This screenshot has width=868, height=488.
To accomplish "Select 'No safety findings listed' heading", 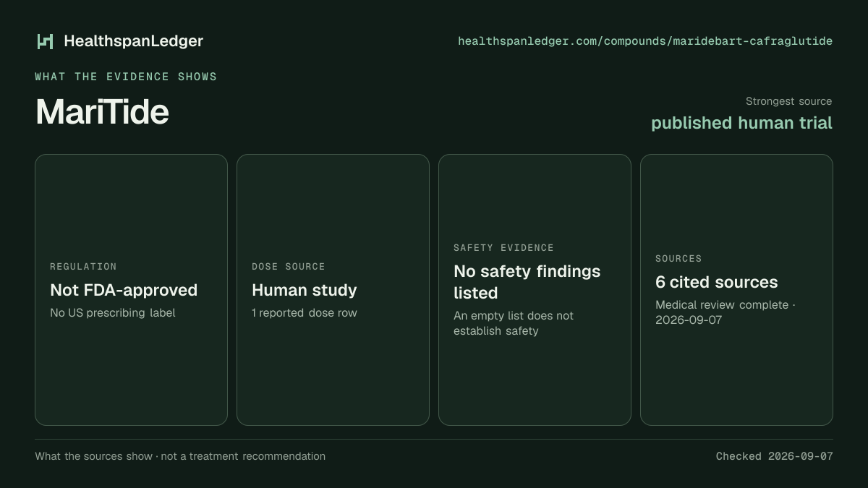I will pos(527,282).
